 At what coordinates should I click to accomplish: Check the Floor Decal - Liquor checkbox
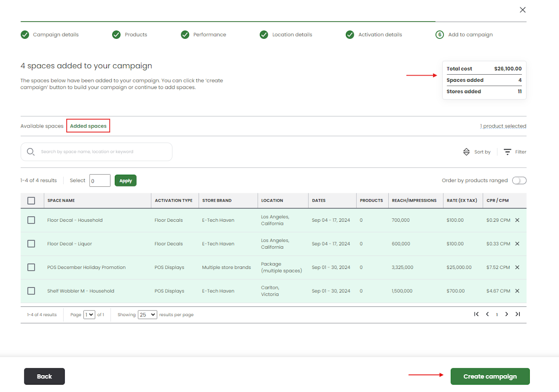[31, 244]
